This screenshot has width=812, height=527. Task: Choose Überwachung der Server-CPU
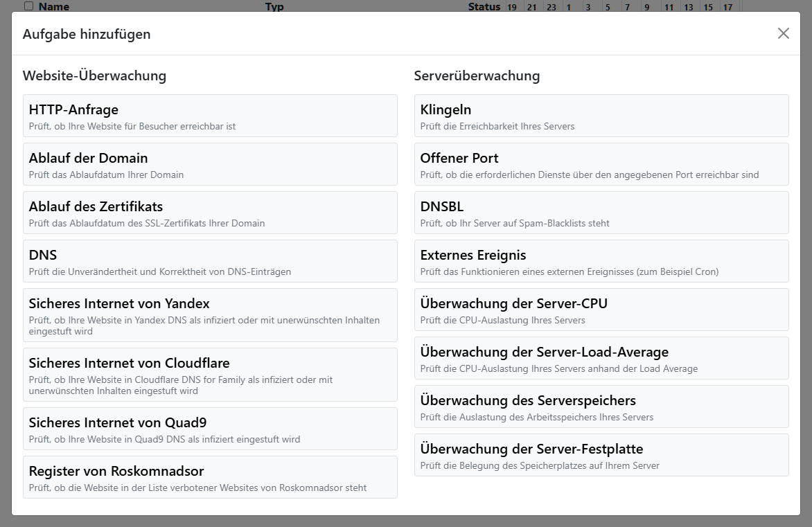pos(601,310)
